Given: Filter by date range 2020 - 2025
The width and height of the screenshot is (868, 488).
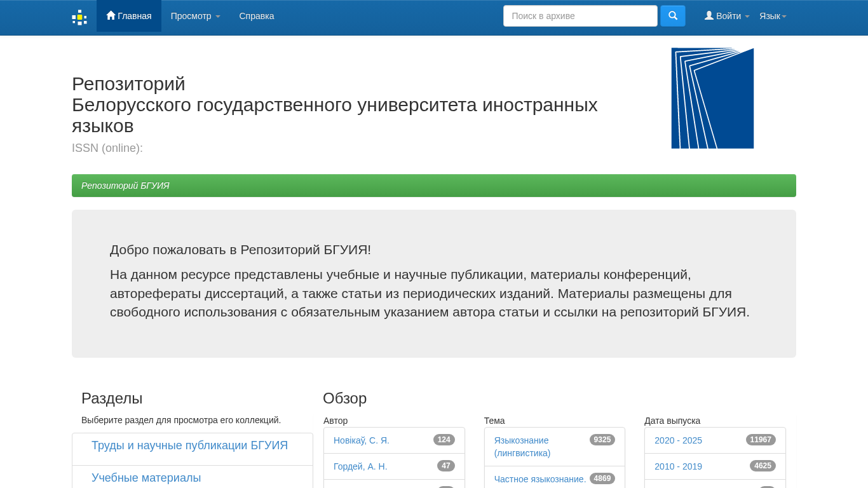Looking at the screenshot, I should 678,440.
